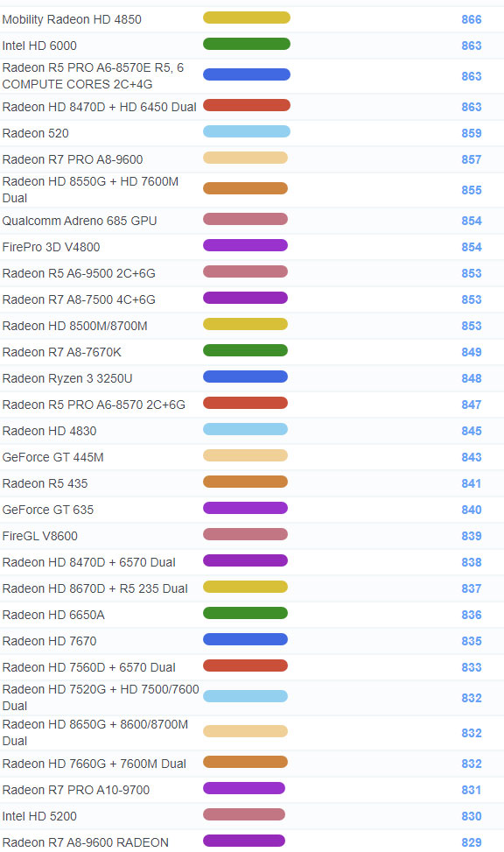Click Radeon HD 7560D + 6570 Dual name
Viewport: 504px width, 852px height.
pyautogui.click(x=88, y=667)
